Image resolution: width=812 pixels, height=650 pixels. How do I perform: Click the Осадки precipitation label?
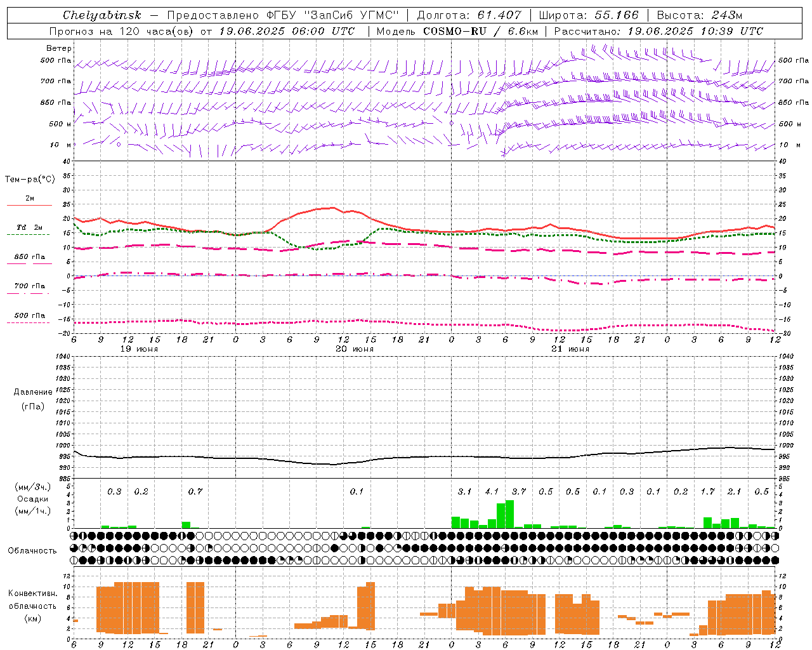point(33,499)
